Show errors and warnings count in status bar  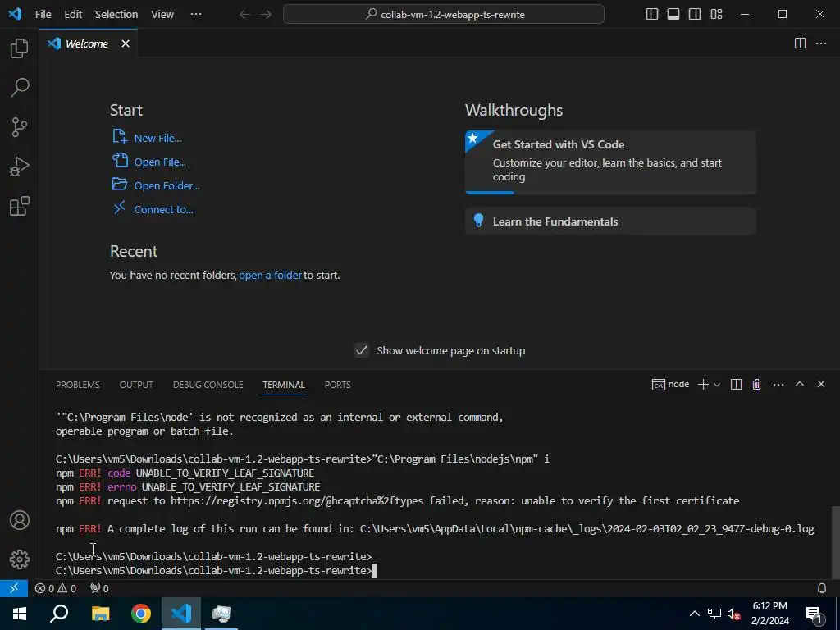56,588
